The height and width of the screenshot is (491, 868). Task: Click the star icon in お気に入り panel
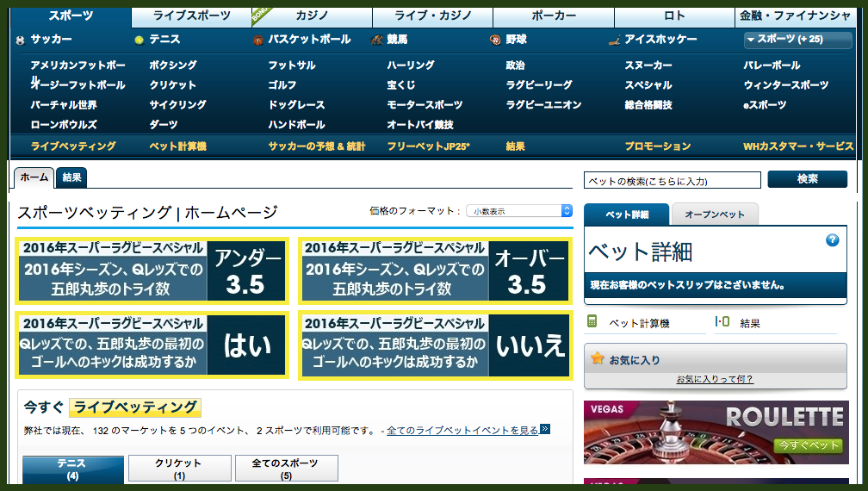[598, 358]
